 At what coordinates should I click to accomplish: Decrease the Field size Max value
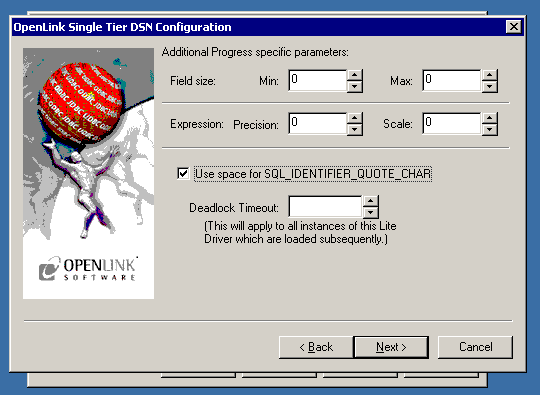tap(489, 87)
